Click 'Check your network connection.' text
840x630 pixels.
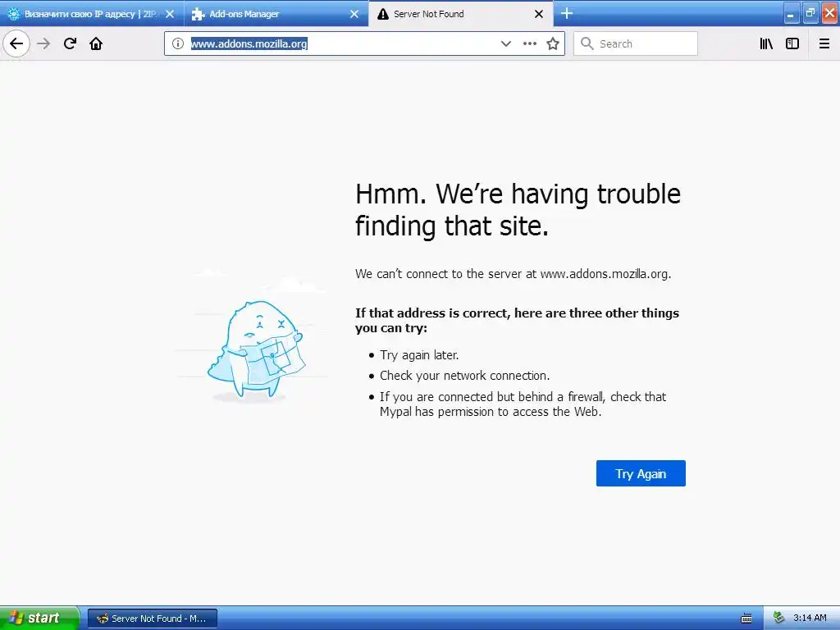point(465,376)
